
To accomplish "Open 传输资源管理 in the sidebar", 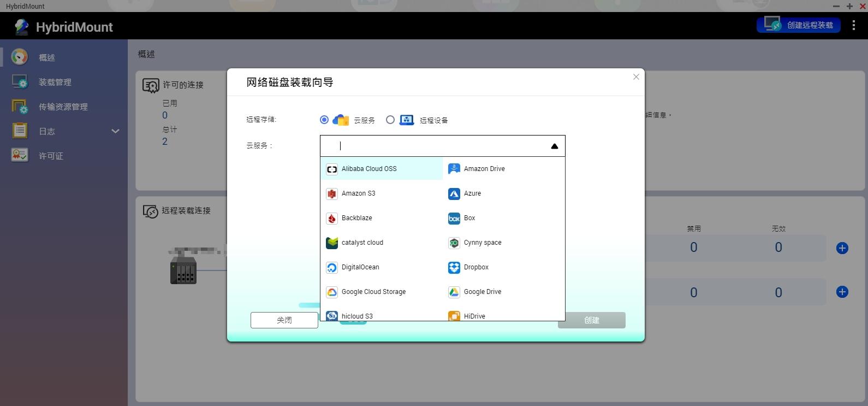I will tap(64, 107).
